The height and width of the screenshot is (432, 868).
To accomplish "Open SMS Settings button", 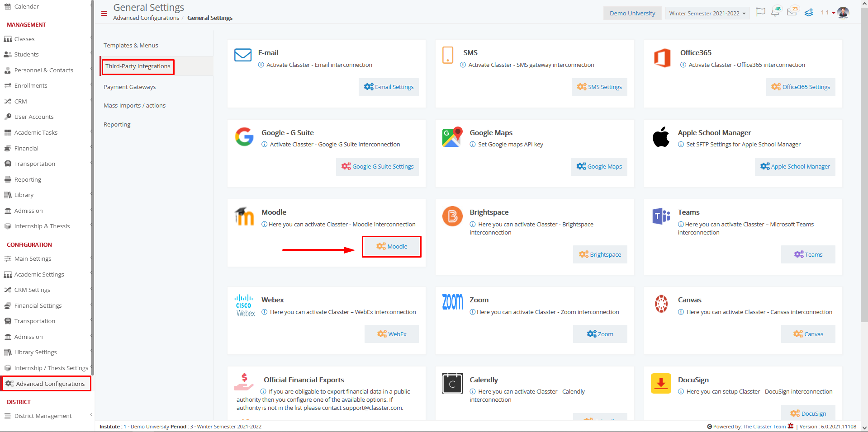I will click(599, 87).
